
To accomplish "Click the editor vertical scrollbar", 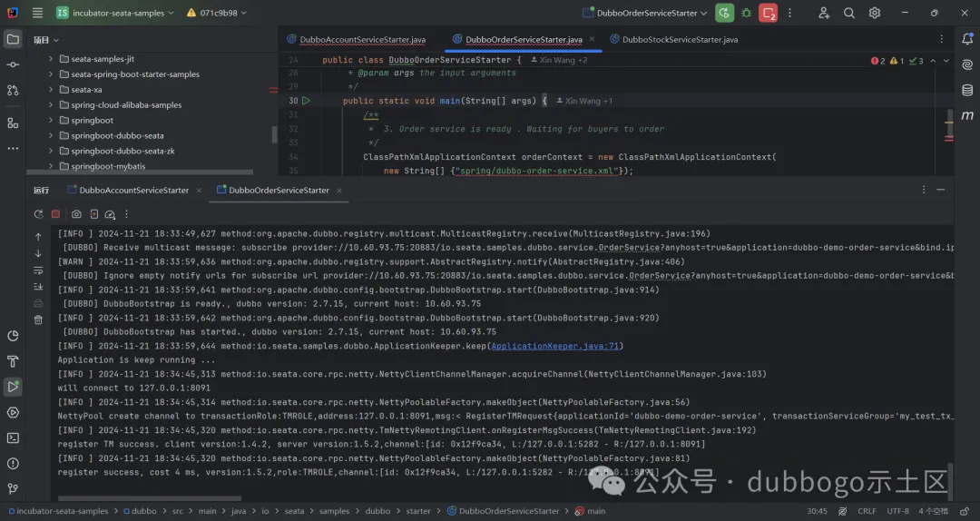I will [950, 120].
